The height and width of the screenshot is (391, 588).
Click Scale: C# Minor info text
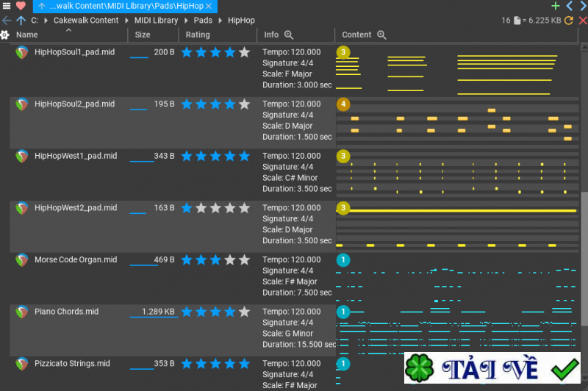[290, 178]
